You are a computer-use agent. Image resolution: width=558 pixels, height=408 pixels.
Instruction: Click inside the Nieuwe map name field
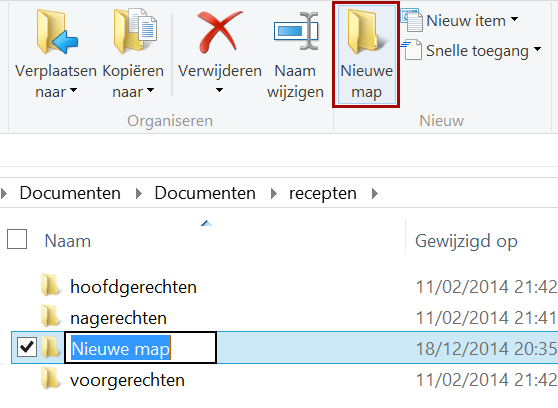click(x=140, y=347)
